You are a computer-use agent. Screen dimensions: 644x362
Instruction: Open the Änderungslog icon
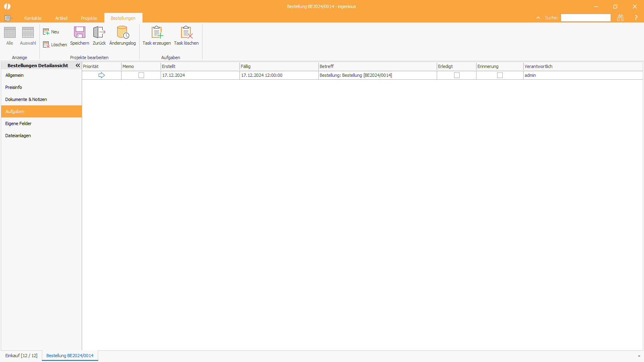point(123,32)
